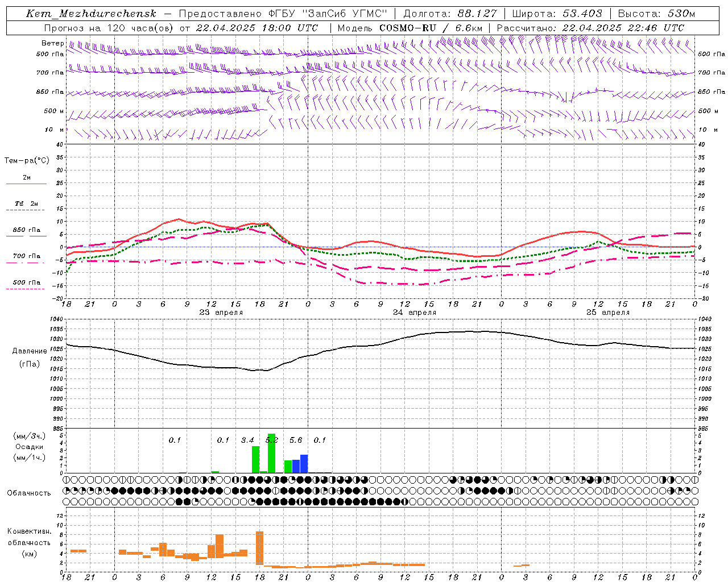728x582 pixels.
Task: Click the 850 гПа temperature legend entry
Action: click(x=26, y=230)
